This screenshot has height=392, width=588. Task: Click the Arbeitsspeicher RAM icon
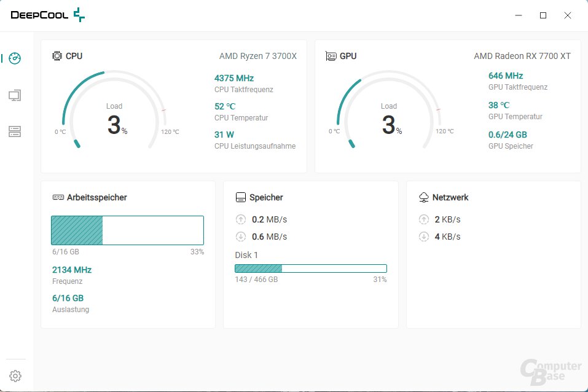(58, 198)
